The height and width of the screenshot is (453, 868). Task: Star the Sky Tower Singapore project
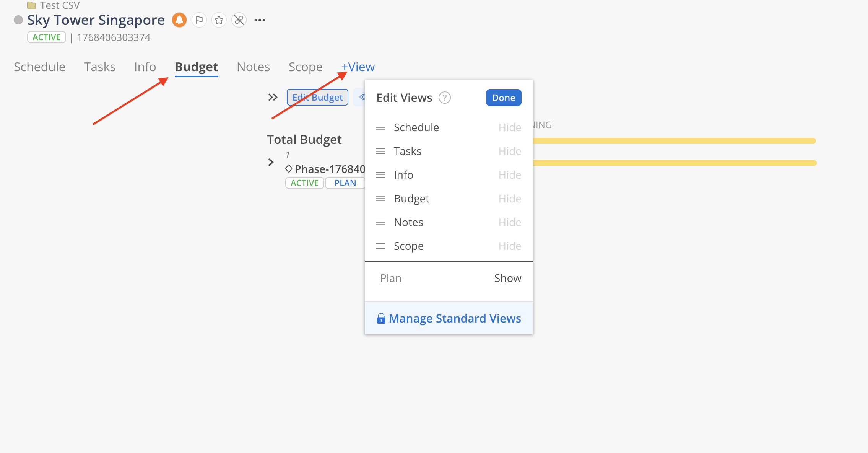tap(219, 20)
